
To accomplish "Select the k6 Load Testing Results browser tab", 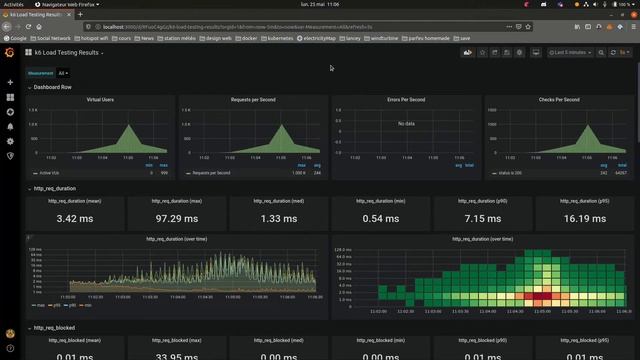I will click(37, 14).
